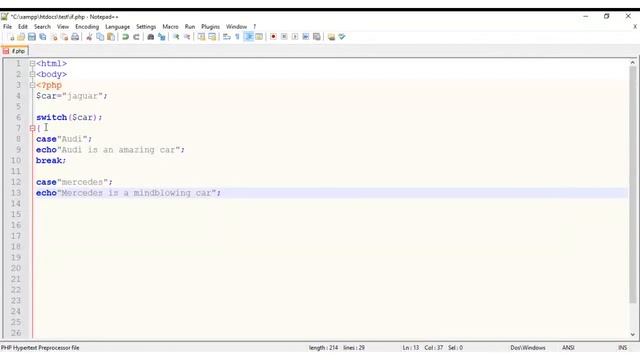Screen dimensions: 640x360
Task: Click the folder plugin icon in the toolbar
Action: coord(331,37)
